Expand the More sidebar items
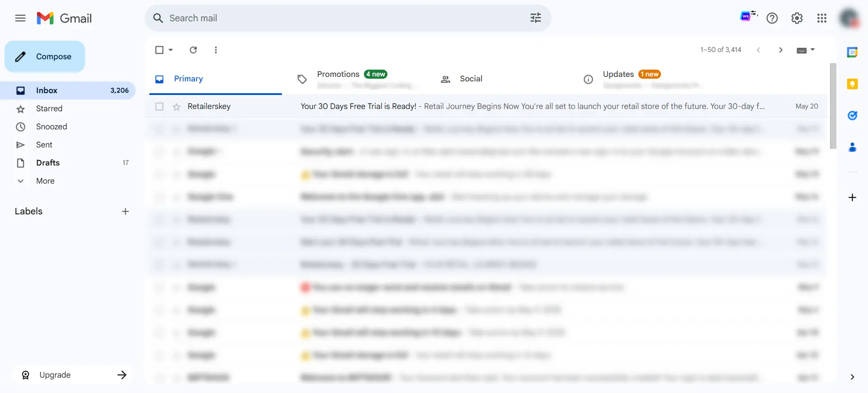Viewport: 868px width, 393px height. [x=45, y=181]
